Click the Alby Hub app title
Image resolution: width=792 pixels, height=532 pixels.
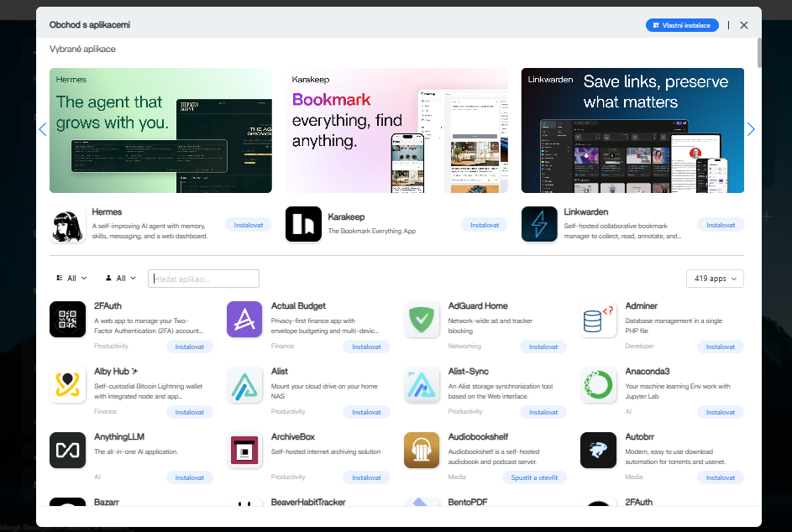click(112, 372)
